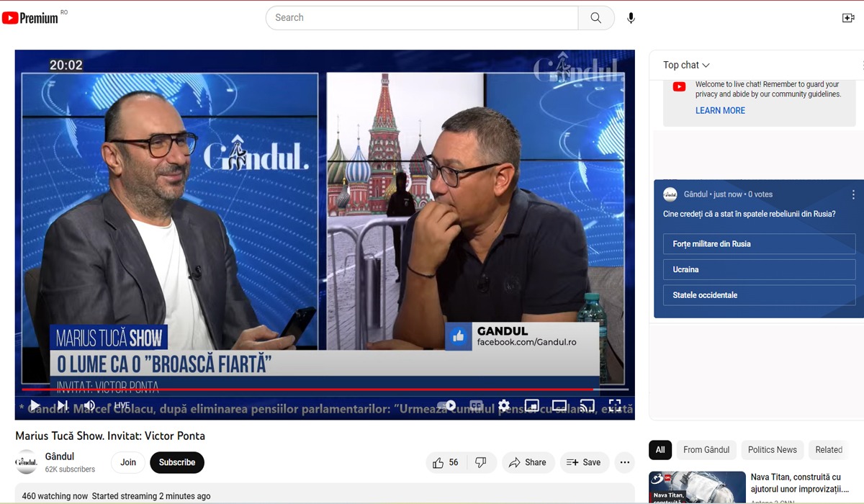
Task: Select the All filter chip
Action: tap(660, 450)
